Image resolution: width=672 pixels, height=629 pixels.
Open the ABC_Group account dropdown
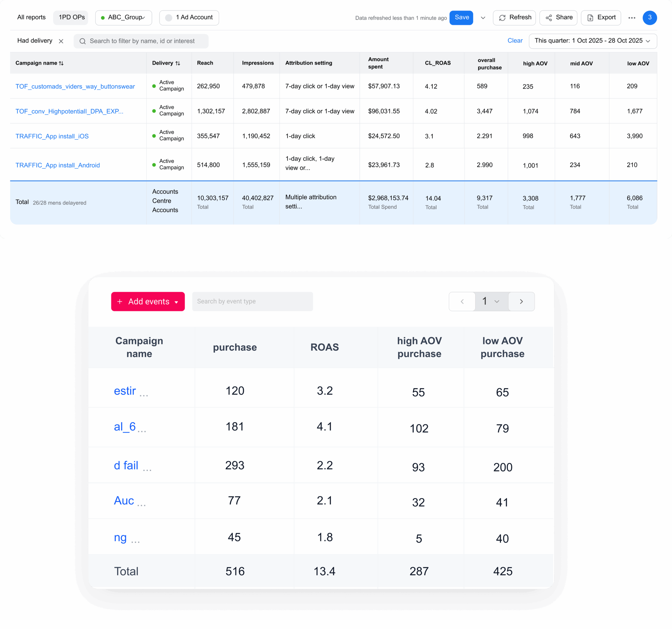click(x=123, y=18)
